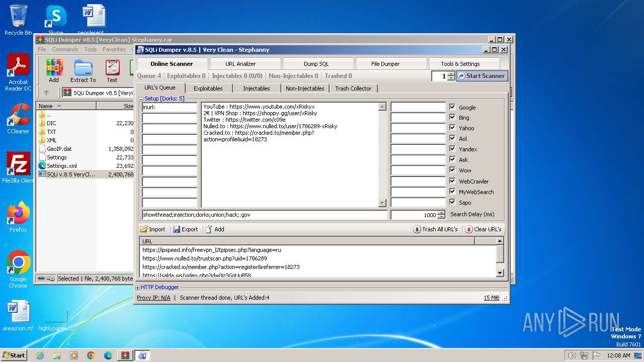The image size is (644, 362).
Task: Select Exploitables sub-tab
Action: point(208,88)
